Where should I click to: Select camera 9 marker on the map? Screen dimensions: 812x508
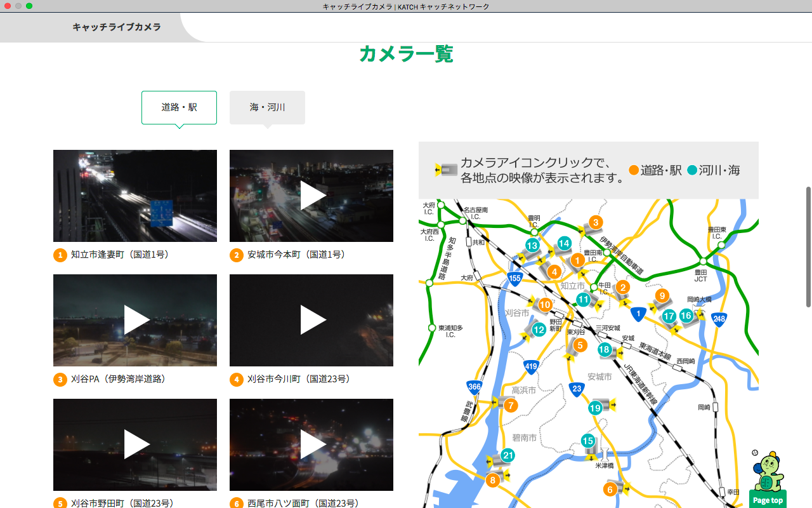(662, 296)
